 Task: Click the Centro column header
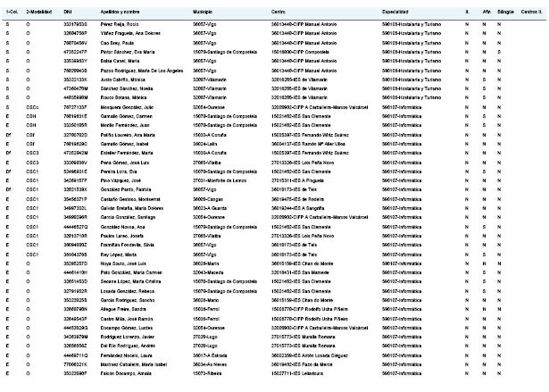click(x=278, y=12)
